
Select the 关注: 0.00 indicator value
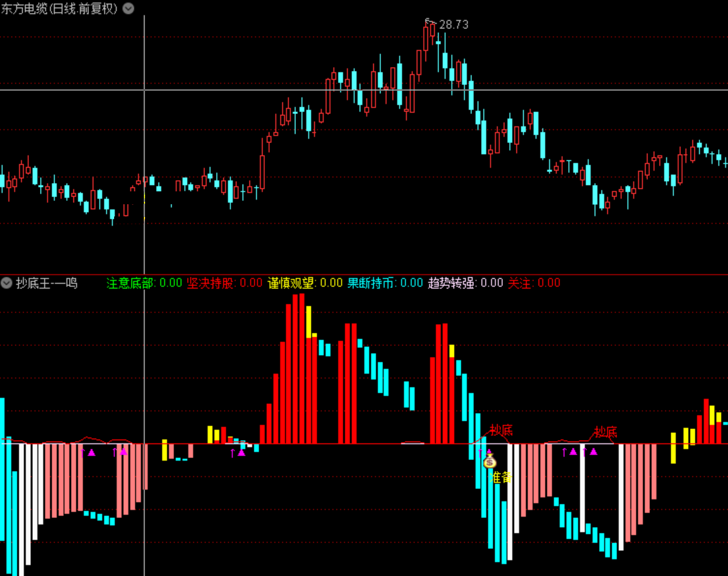(x=534, y=283)
